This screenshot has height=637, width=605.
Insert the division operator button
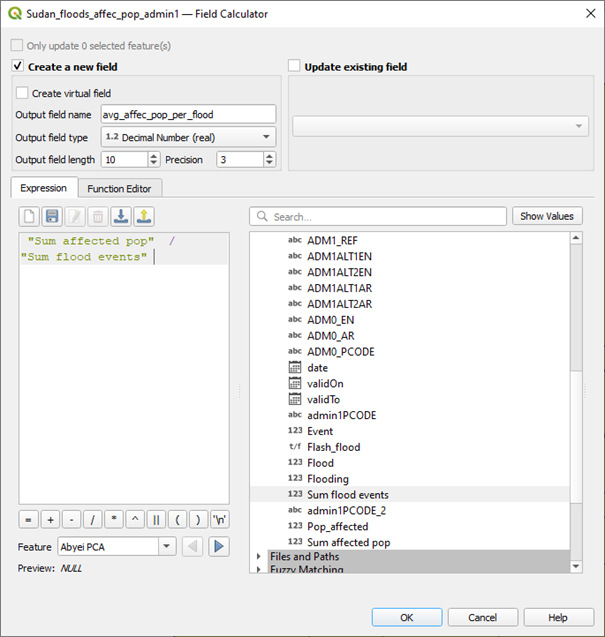(93, 520)
